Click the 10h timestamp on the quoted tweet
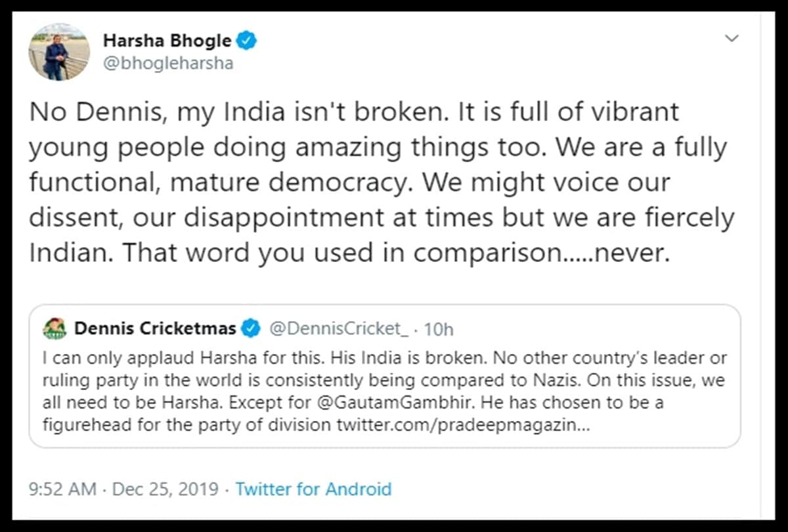 pos(441,329)
